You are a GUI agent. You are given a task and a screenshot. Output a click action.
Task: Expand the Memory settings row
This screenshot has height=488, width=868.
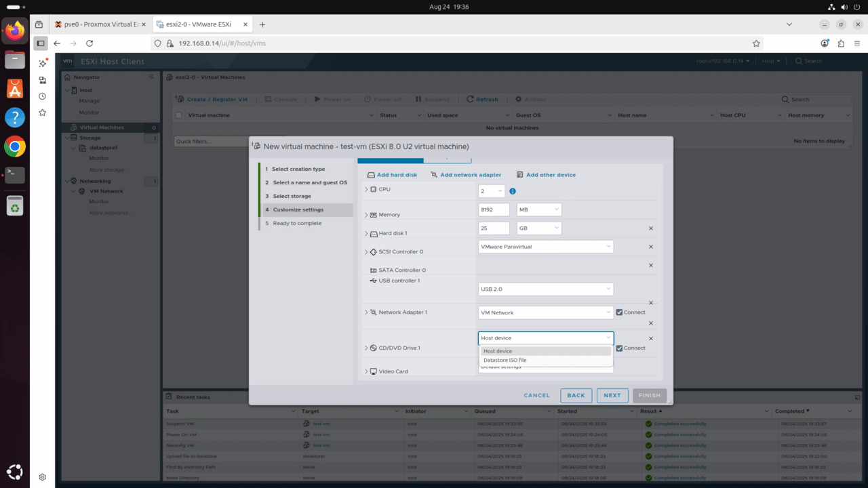(x=367, y=215)
